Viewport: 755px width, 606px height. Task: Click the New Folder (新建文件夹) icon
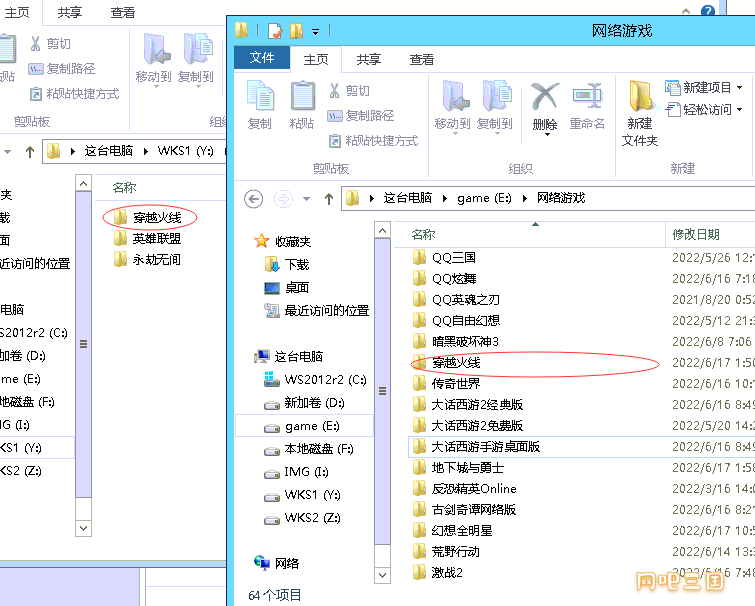click(640, 96)
